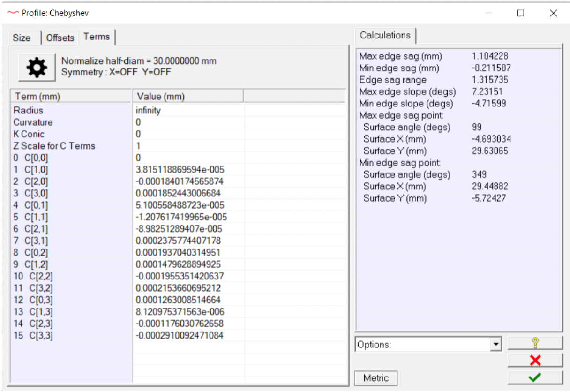
Task: Close the Profile: Chebyshev window
Action: coord(553,13)
